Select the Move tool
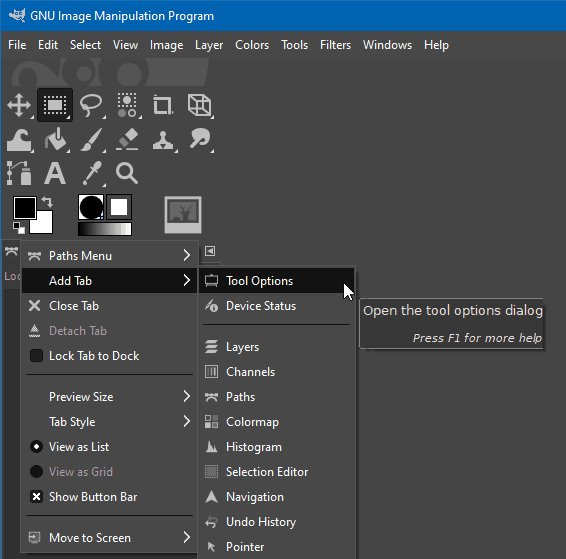The height and width of the screenshot is (559, 566). [x=19, y=105]
